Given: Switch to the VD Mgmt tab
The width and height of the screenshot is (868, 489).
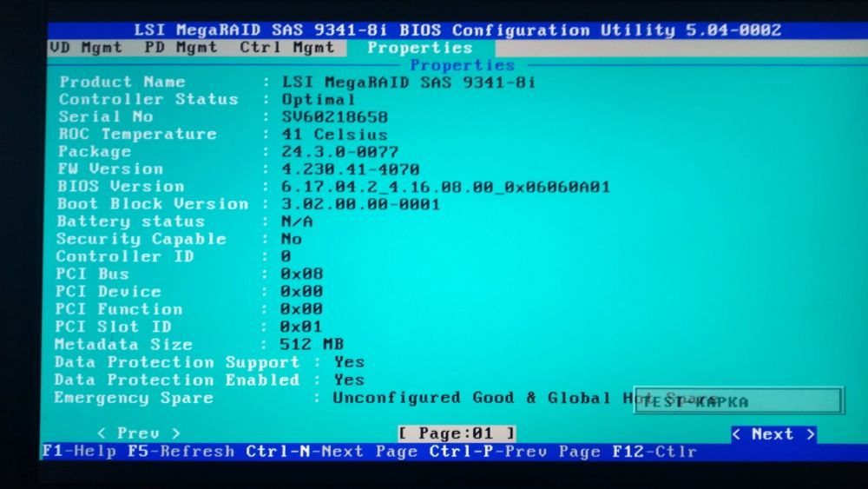Looking at the screenshot, I should click(86, 48).
